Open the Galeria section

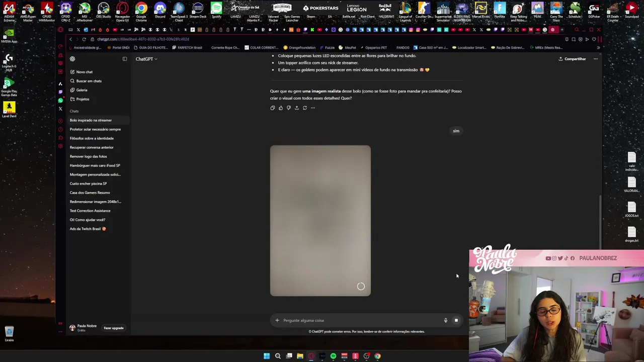point(79,90)
